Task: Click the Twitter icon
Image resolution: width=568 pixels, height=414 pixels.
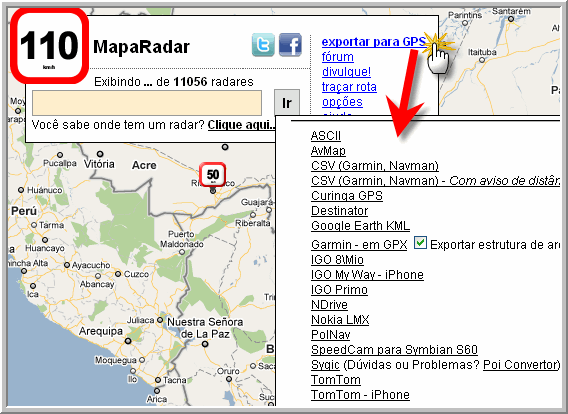Action: point(263,45)
